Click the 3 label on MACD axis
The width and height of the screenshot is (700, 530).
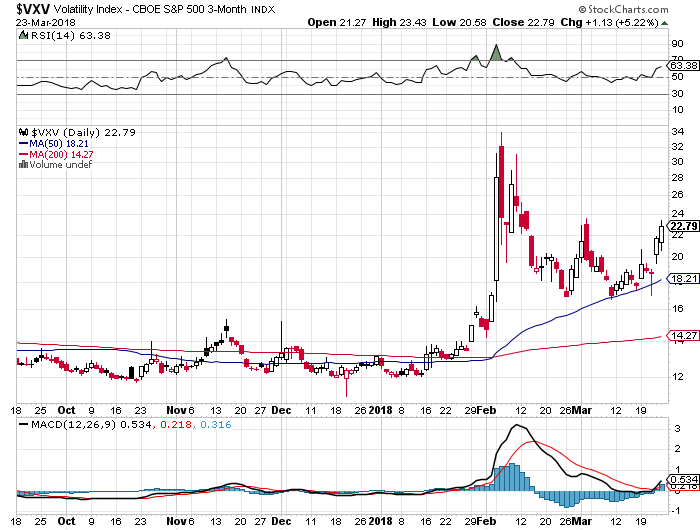pyautogui.click(x=677, y=429)
